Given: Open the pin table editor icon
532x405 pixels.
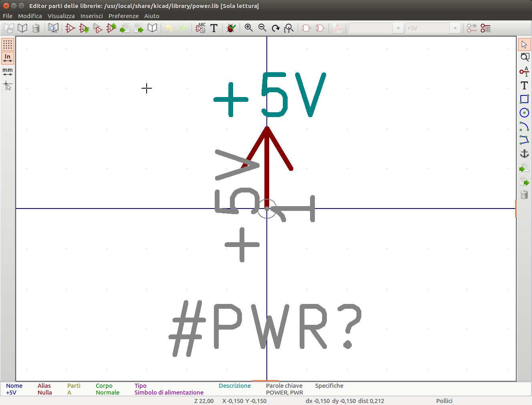Looking at the screenshot, I should (486, 28).
